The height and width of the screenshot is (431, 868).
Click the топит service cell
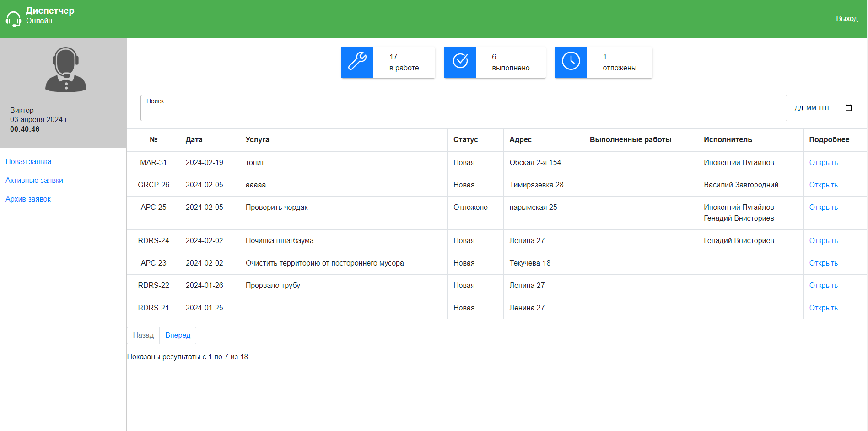pos(344,162)
